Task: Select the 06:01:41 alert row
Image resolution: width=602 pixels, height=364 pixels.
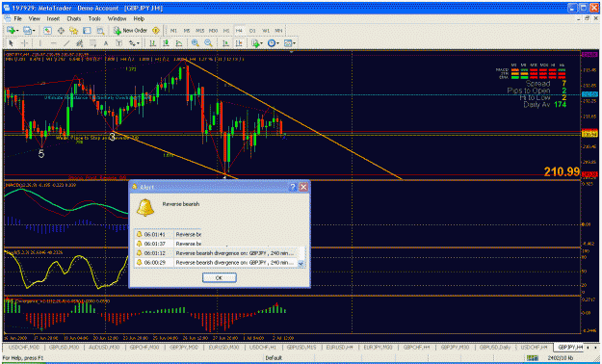Action: pos(169,234)
